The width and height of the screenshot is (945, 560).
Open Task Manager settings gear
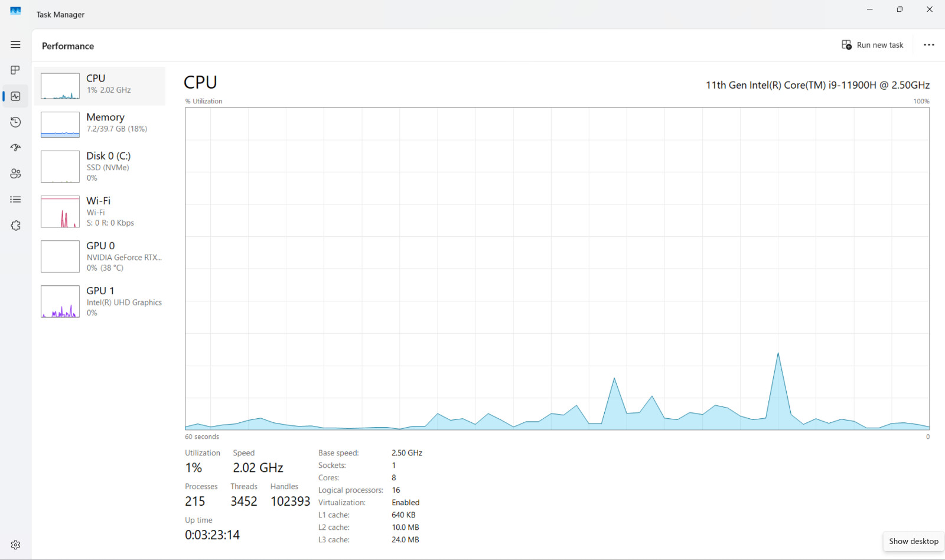click(x=15, y=545)
